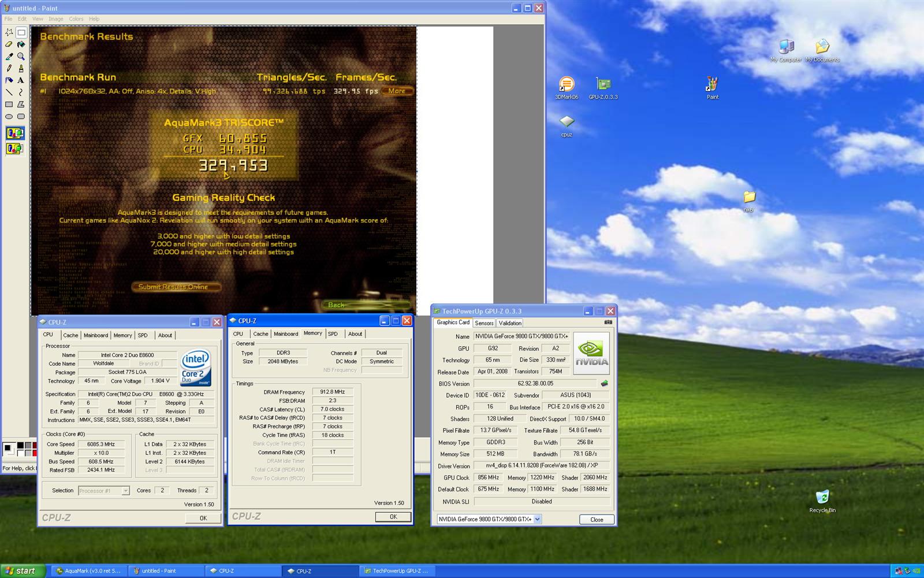Switch to SPD tab in Memory CPU-Z window

point(333,334)
